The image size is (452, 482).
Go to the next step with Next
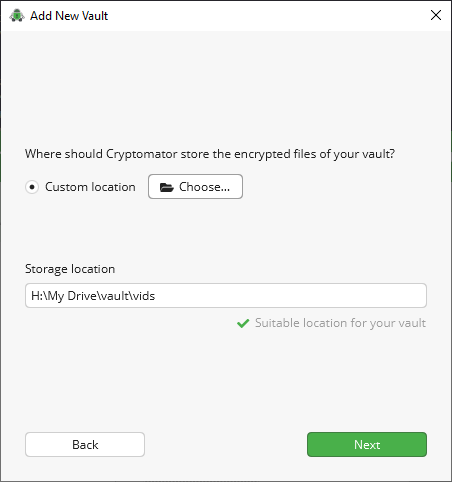367,445
